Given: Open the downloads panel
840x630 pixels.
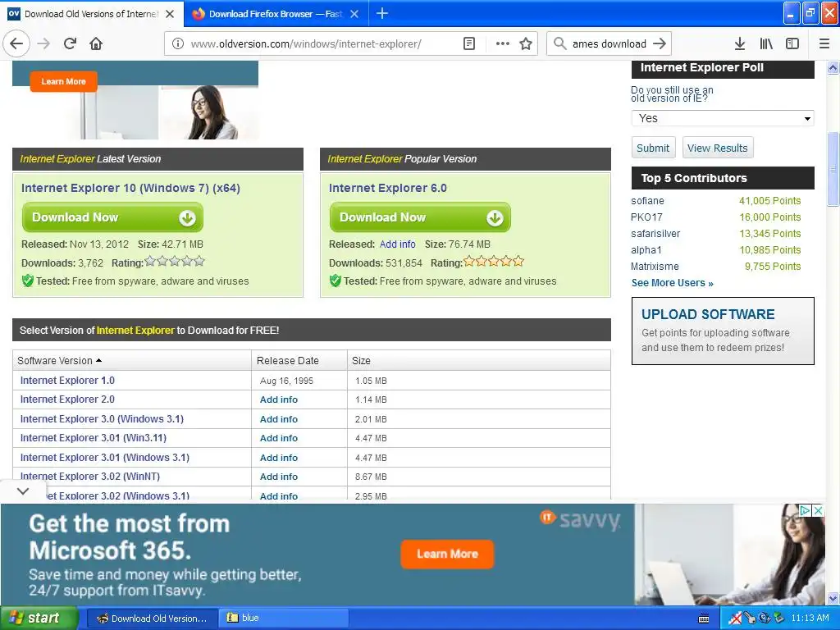Looking at the screenshot, I should pyautogui.click(x=739, y=44).
